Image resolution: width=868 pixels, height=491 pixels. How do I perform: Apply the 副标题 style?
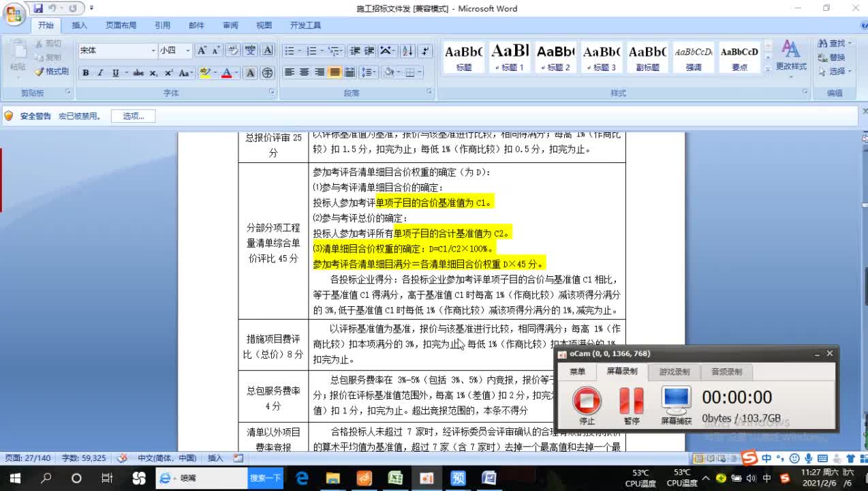[647, 57]
